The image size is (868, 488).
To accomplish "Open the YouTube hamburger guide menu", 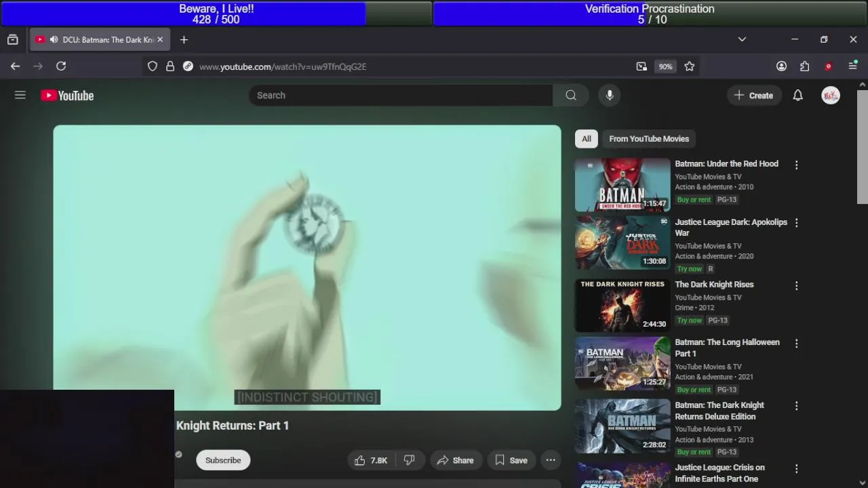I will (20, 96).
